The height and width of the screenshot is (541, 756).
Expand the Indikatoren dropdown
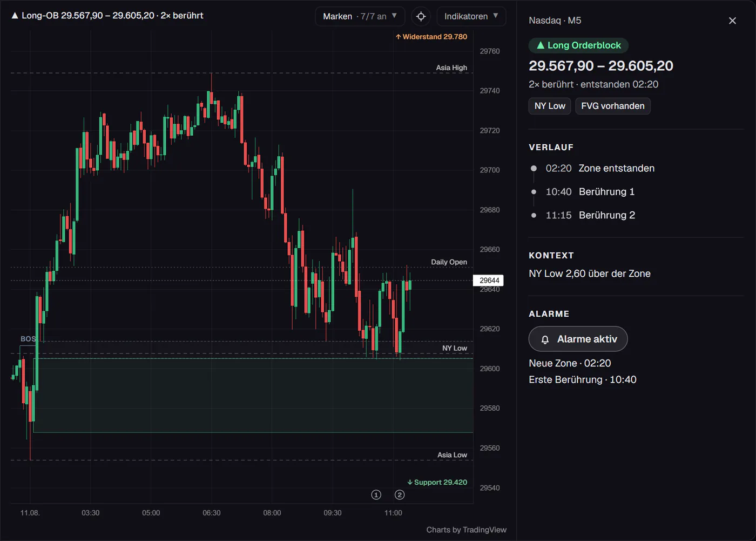click(x=471, y=16)
